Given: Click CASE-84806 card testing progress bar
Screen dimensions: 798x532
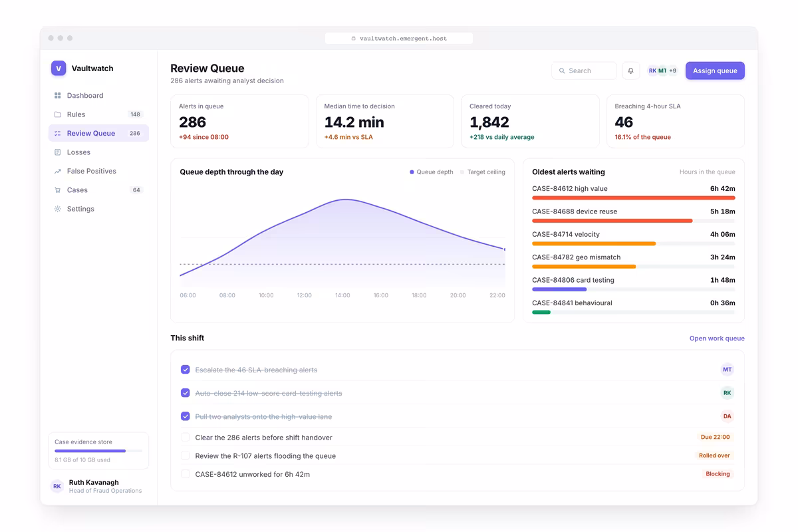Looking at the screenshot, I should tap(634, 289).
